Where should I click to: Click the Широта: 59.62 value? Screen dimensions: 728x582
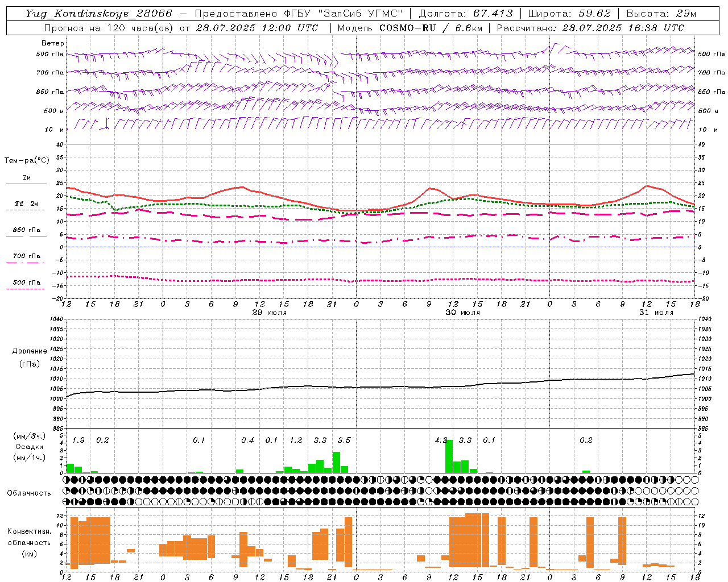[x=569, y=14]
